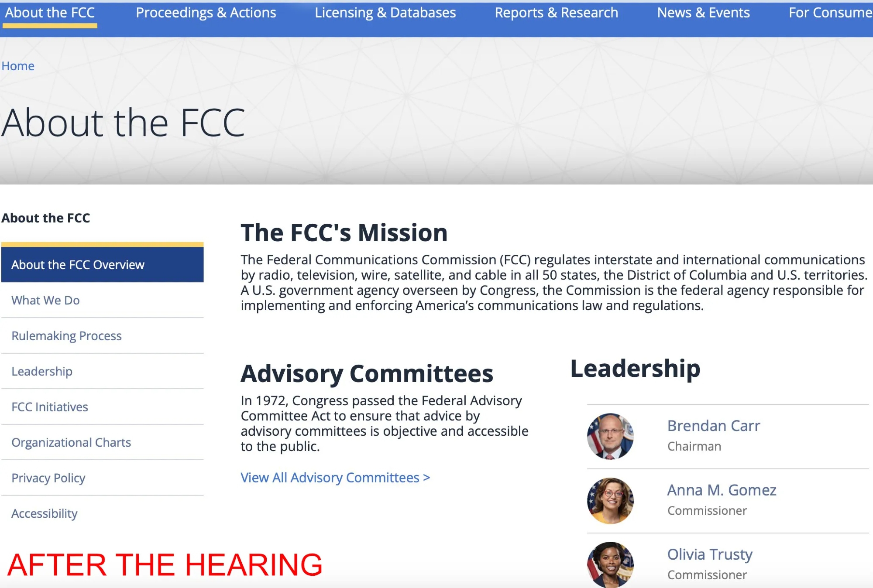The width and height of the screenshot is (873, 588).
Task: Open Brendan Carr's name link
Action: 713,426
